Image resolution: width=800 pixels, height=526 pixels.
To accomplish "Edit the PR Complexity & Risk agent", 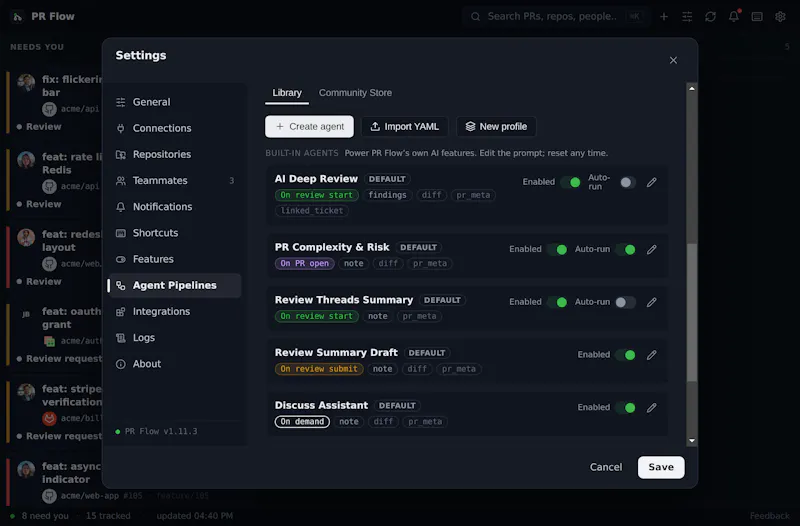I will [x=652, y=249].
